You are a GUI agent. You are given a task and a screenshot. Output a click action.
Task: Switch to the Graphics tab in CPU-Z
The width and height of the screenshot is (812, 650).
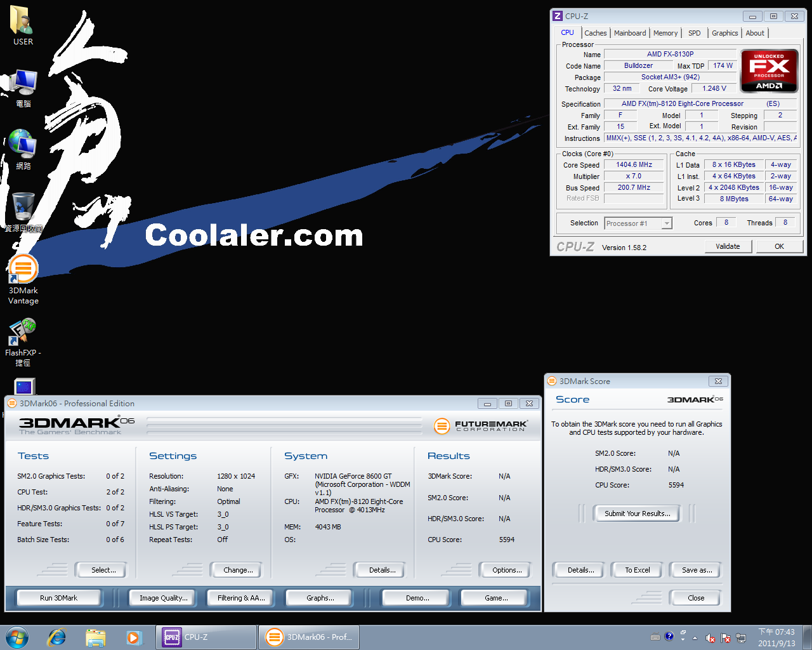(724, 33)
